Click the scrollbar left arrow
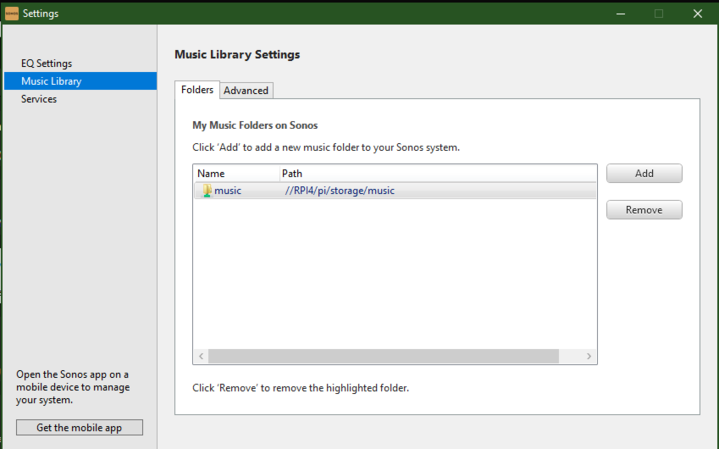Screen dimensions: 719x449 pos(201,356)
